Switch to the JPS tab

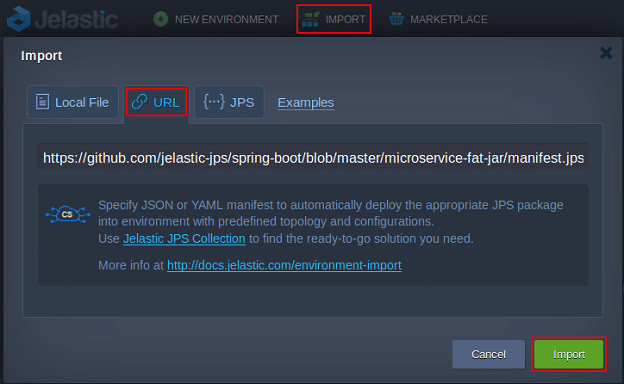(x=229, y=102)
